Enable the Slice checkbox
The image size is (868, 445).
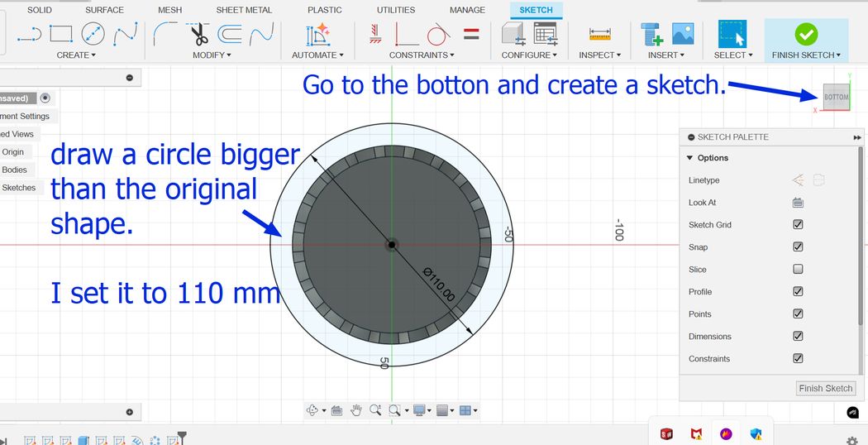point(798,270)
